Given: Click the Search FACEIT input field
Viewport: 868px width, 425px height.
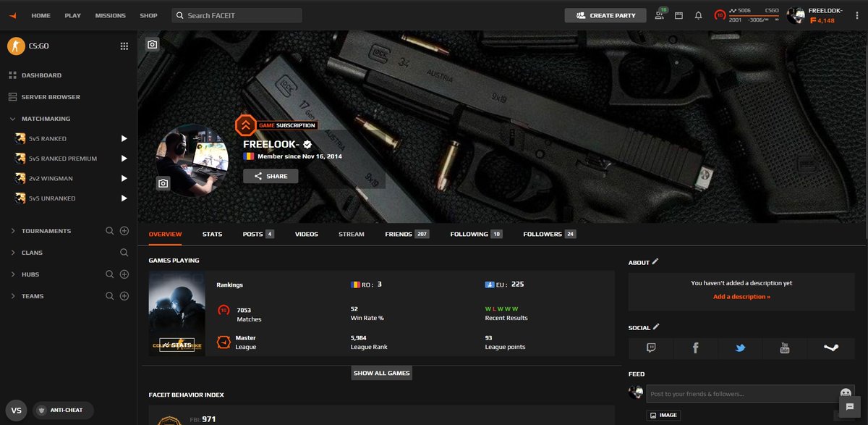Looking at the screenshot, I should point(237,15).
